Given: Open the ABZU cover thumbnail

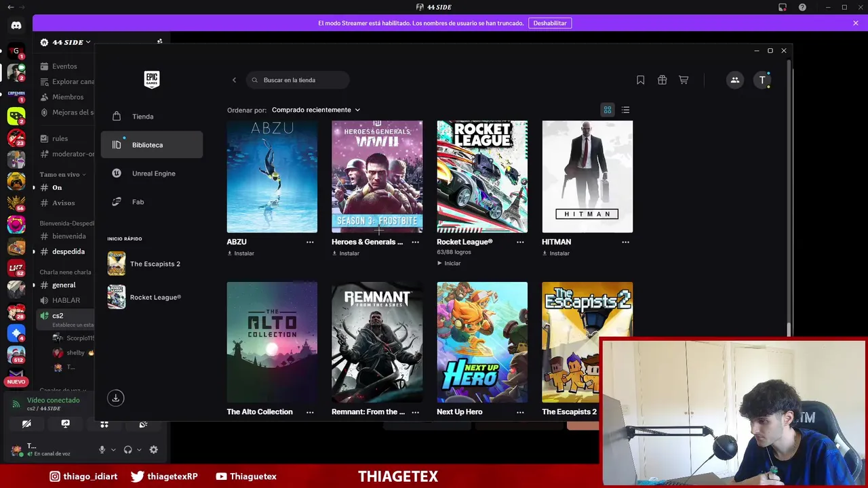Looking at the screenshot, I should pos(272,177).
